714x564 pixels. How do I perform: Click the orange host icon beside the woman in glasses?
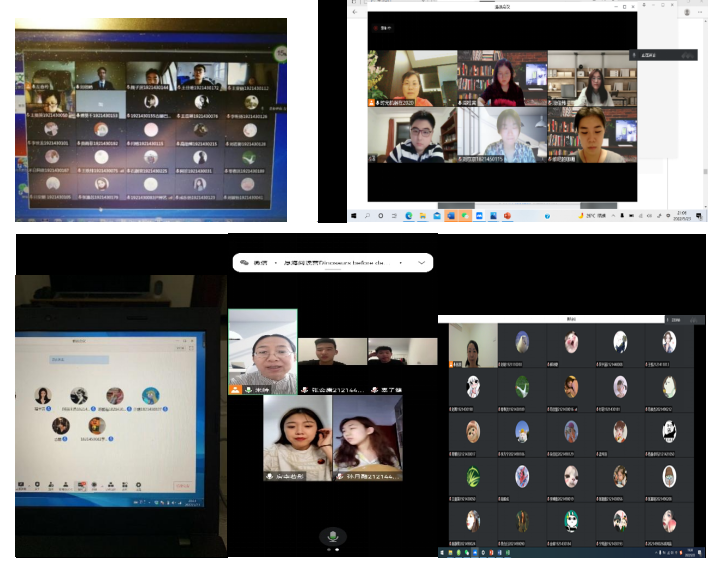235,389
